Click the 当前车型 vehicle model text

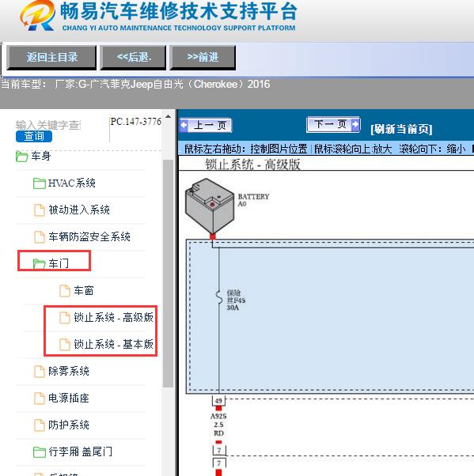135,84
